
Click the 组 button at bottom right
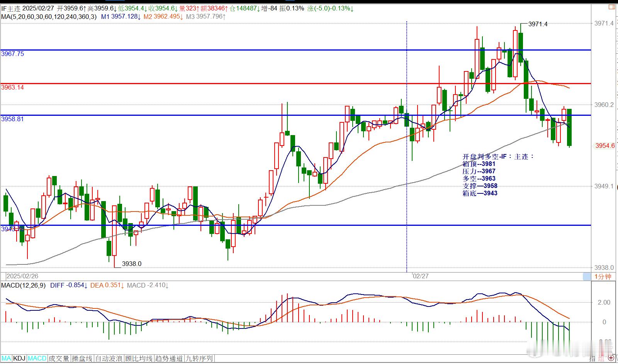click(601, 359)
